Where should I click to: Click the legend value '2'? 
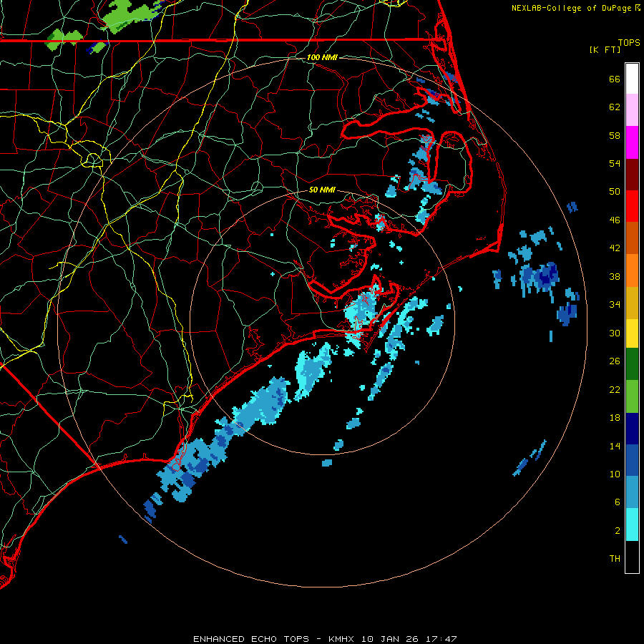tap(618, 531)
